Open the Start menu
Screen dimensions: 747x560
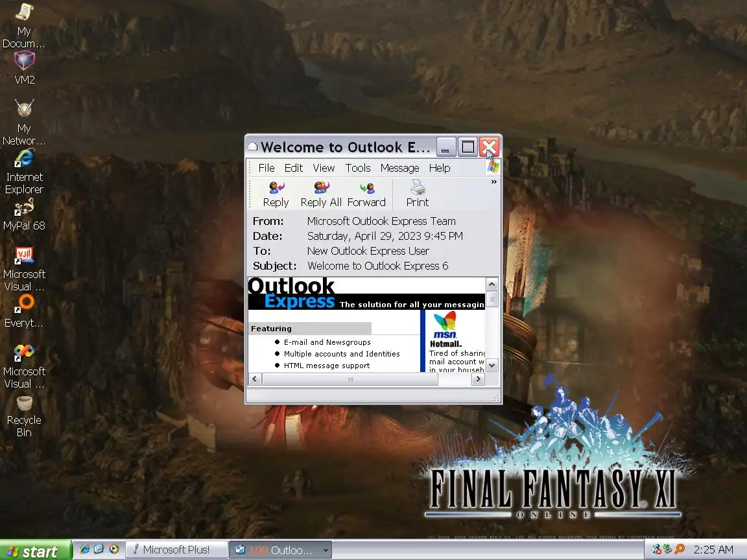[36, 550]
